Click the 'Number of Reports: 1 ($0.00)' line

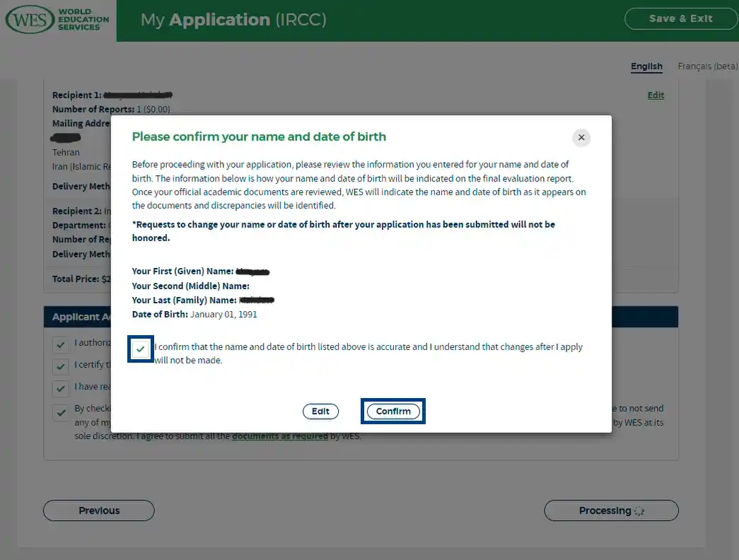pos(111,110)
